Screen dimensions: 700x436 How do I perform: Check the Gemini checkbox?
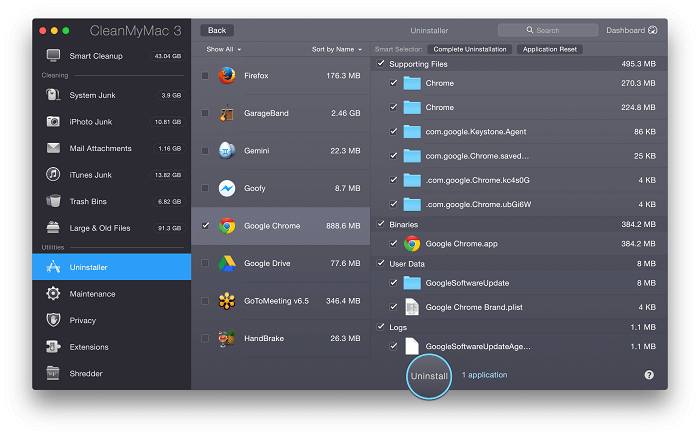coord(205,151)
